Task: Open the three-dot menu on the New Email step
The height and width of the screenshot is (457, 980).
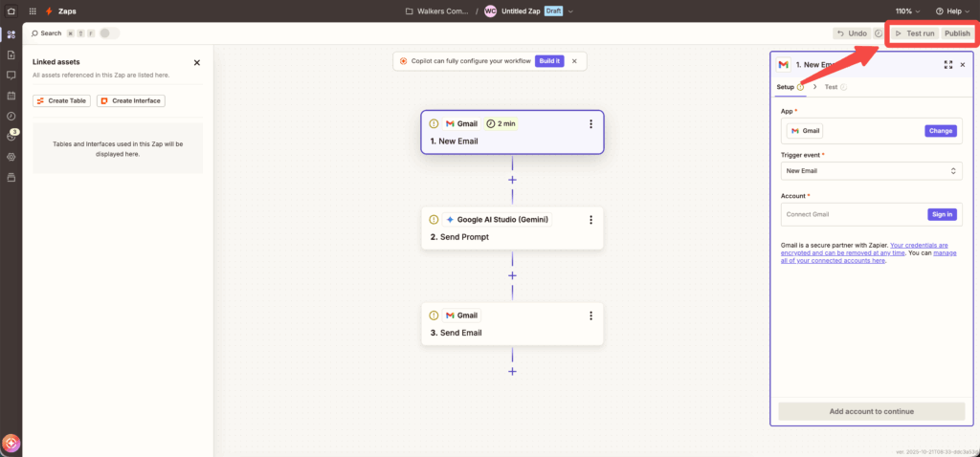Action: tap(590, 123)
